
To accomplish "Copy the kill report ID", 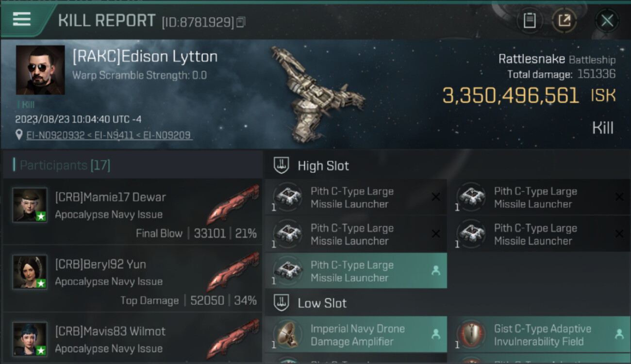I will click(241, 22).
